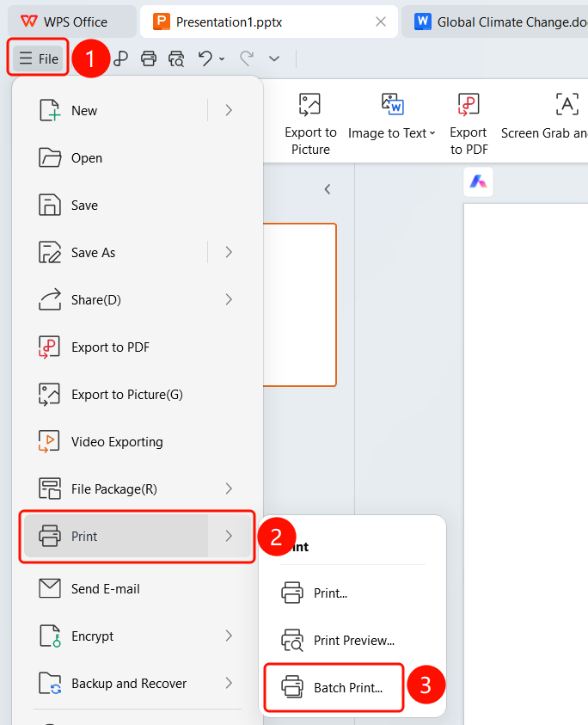
Task: Select the slide 1 thumbnail
Action: [x=299, y=304]
